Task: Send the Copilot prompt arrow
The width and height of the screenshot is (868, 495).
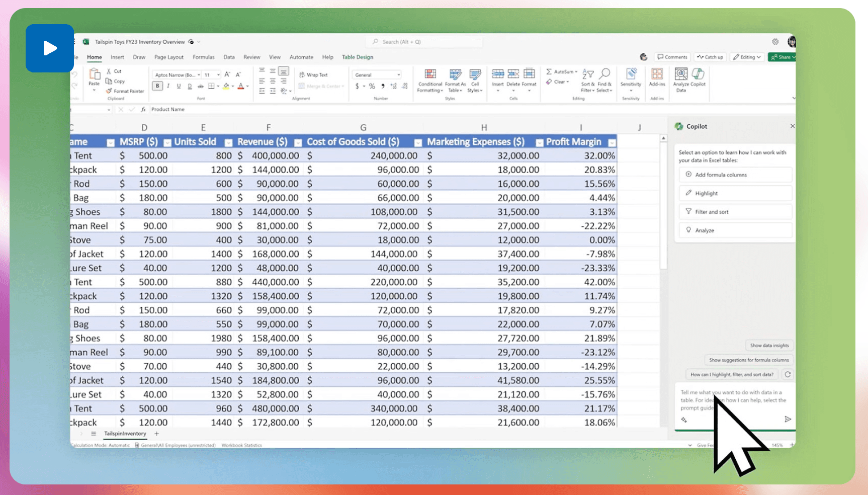Action: coord(788,419)
